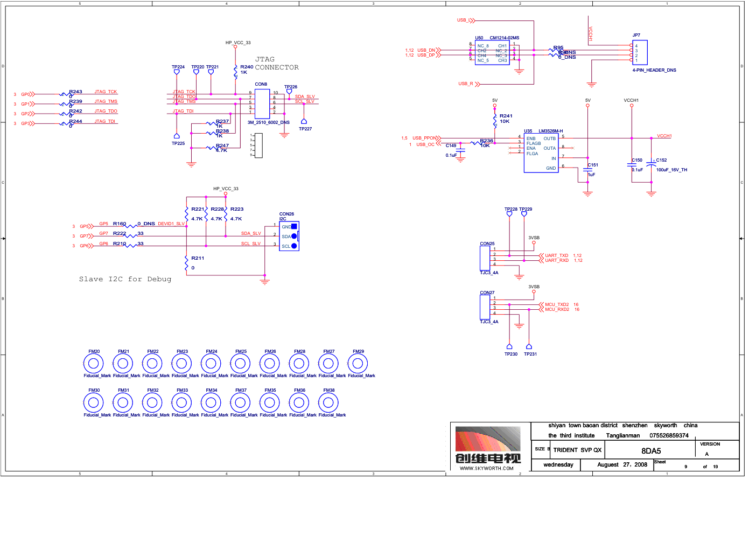The width and height of the screenshot is (756, 535).
Task: Click the U50 CM1214-02MS component
Action: (x=492, y=53)
